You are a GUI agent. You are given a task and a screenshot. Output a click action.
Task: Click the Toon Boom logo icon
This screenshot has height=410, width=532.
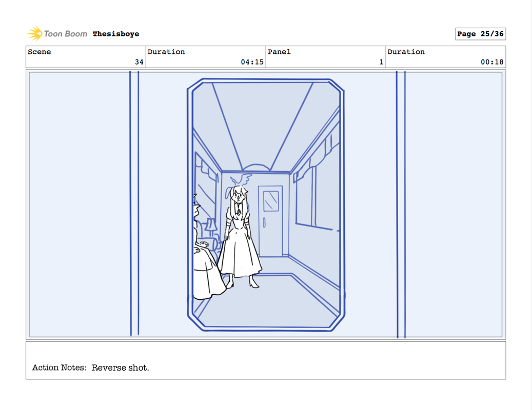(x=35, y=33)
